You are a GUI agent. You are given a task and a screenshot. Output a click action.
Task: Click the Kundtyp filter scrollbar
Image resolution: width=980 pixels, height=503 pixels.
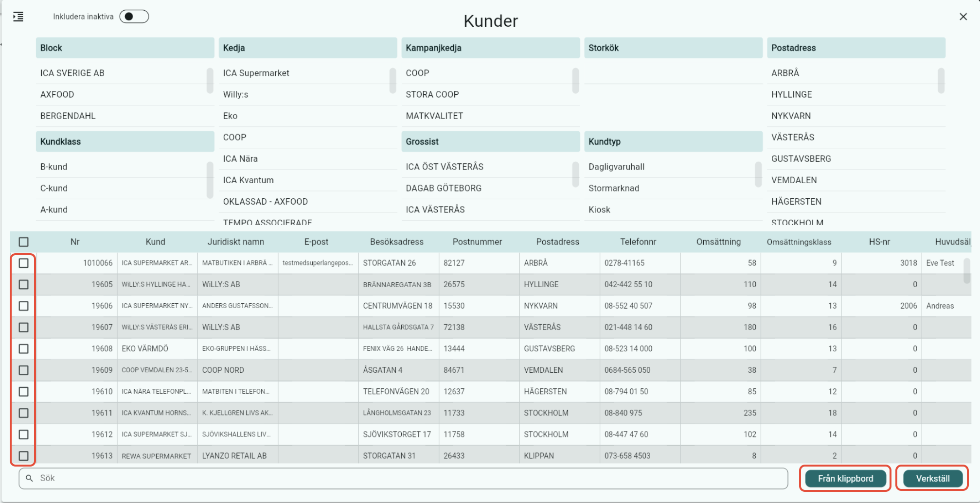[759, 174]
